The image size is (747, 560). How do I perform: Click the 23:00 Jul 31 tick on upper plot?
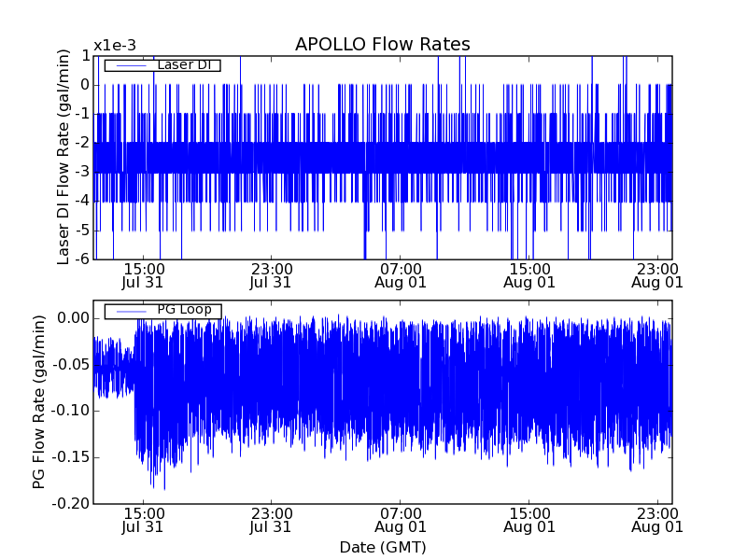(x=272, y=274)
